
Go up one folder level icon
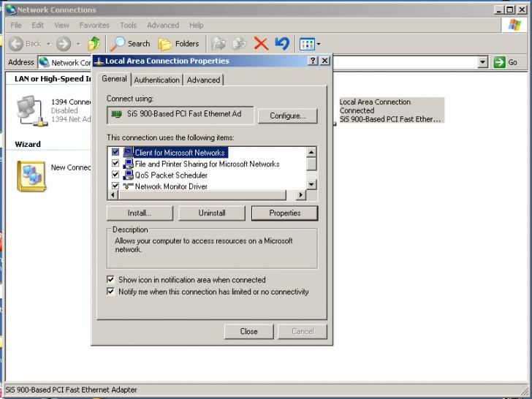94,44
